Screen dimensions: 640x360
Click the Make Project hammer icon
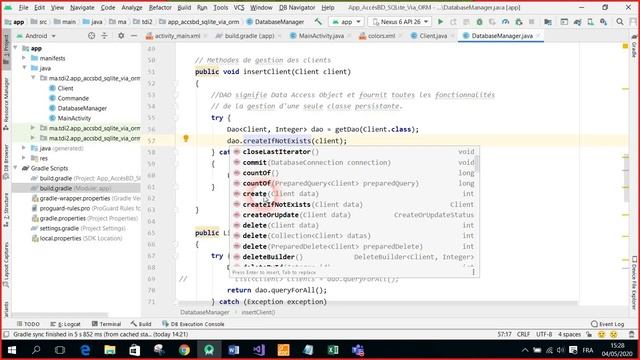(x=318, y=22)
